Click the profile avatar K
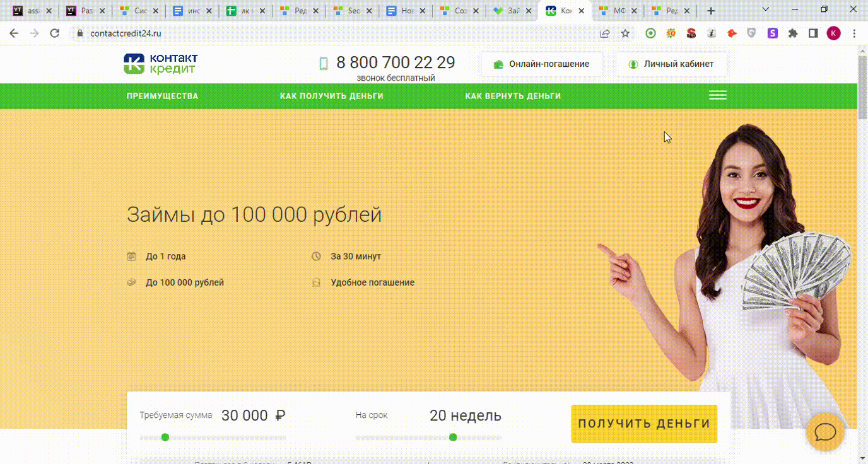868x464 pixels. pos(833,33)
